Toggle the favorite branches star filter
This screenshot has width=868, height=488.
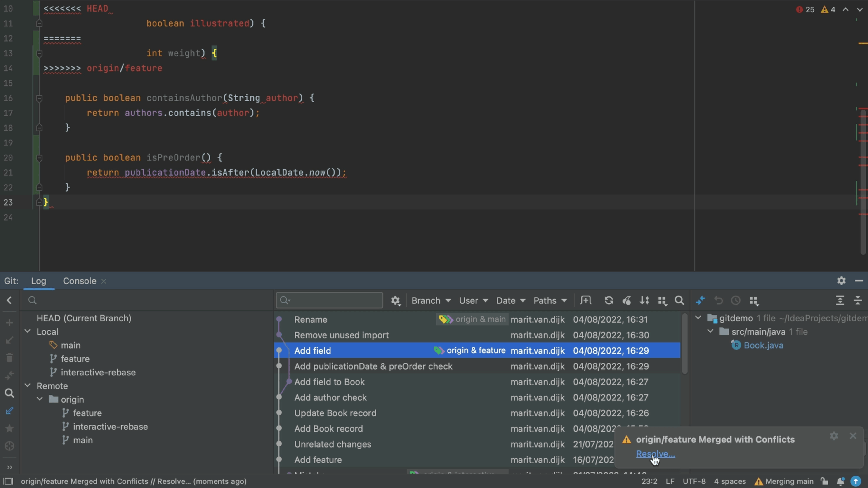(9, 428)
